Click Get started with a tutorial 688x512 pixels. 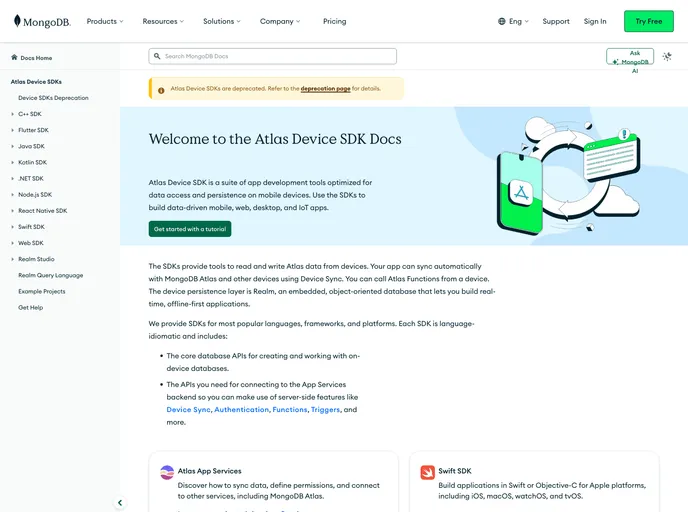pos(190,229)
